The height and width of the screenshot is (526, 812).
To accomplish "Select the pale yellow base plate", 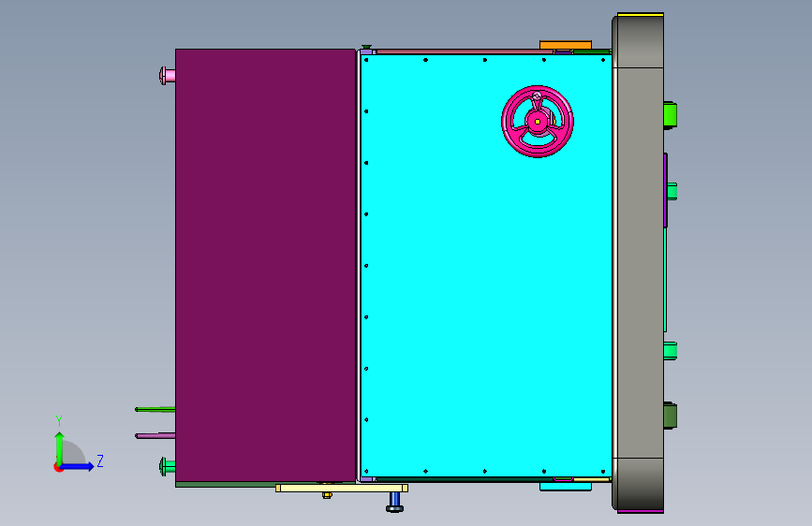I will pyautogui.click(x=342, y=489).
